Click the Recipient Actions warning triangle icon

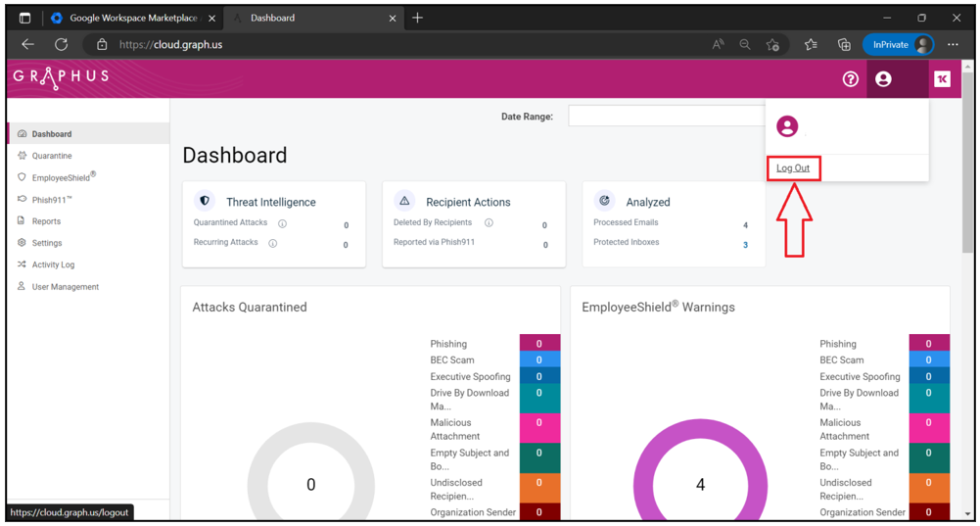404,201
